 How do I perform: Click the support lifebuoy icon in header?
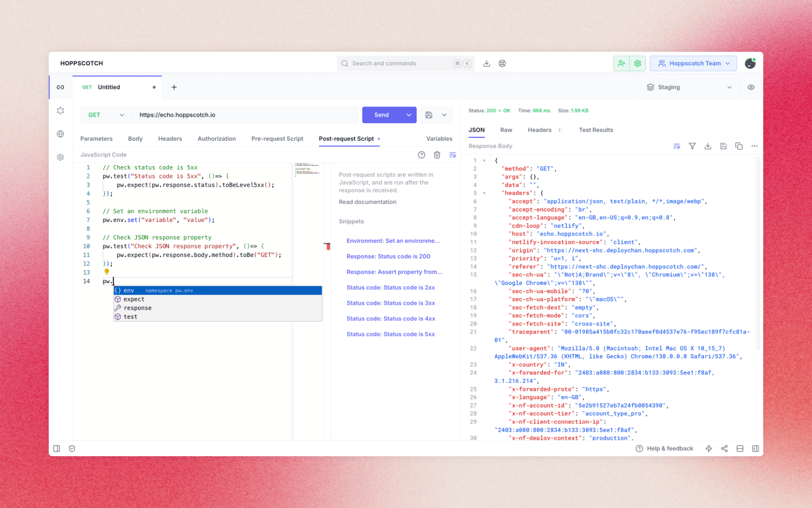click(x=502, y=63)
